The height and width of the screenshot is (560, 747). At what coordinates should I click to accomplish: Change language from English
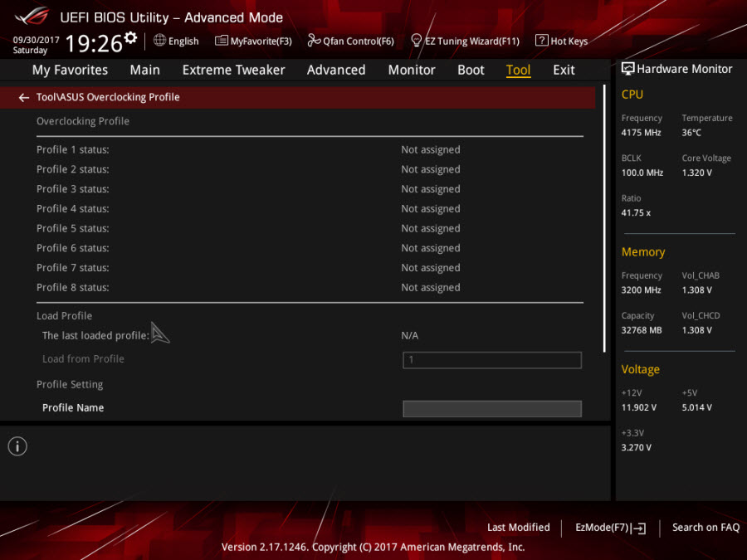pyautogui.click(x=183, y=41)
